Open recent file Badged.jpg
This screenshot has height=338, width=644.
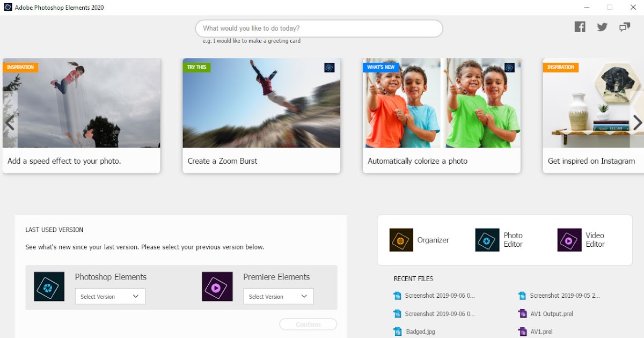click(x=419, y=332)
